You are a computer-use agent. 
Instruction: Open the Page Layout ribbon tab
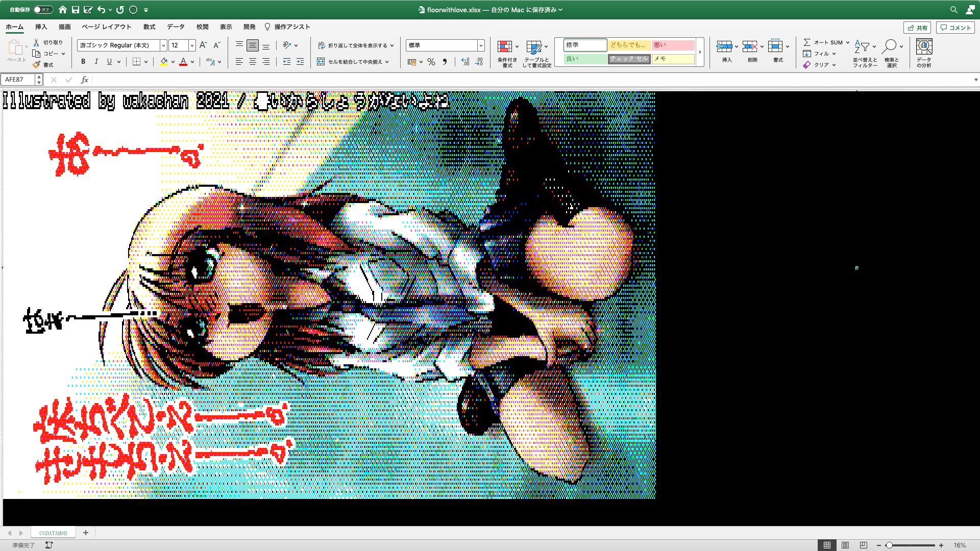click(x=107, y=27)
